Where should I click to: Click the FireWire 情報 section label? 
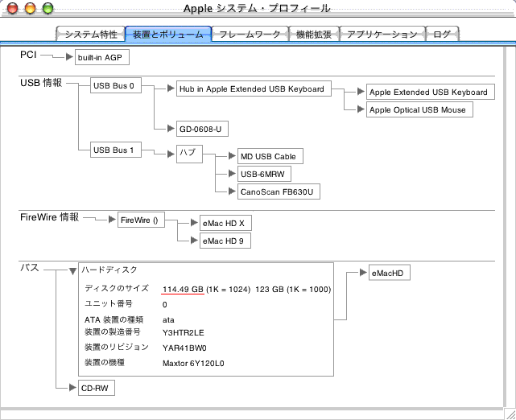click(x=50, y=217)
